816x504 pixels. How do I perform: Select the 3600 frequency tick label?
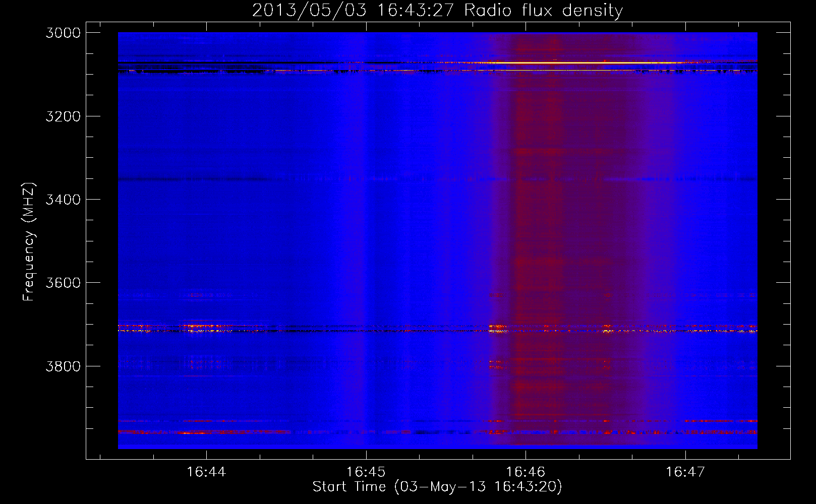(x=63, y=283)
